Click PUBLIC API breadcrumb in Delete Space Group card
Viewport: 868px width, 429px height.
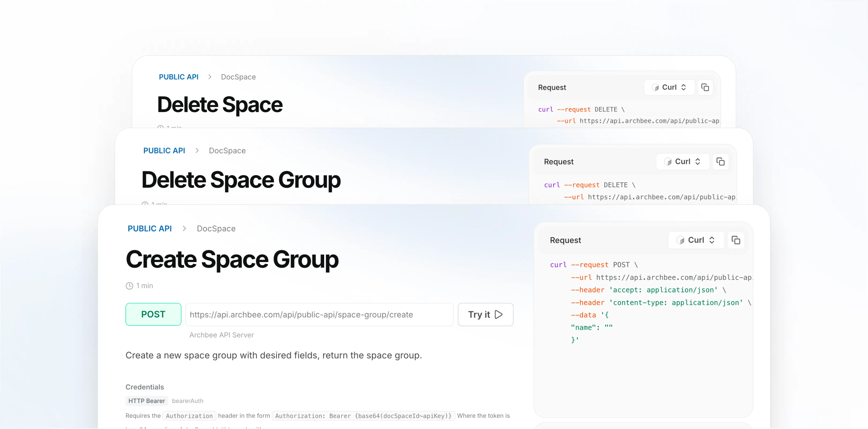pos(164,150)
